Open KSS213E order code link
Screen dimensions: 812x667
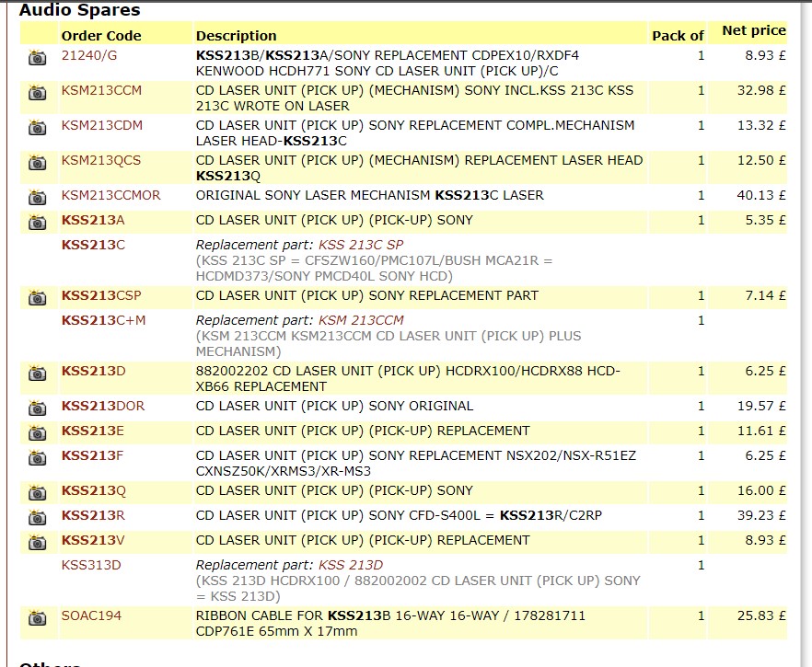tap(93, 431)
